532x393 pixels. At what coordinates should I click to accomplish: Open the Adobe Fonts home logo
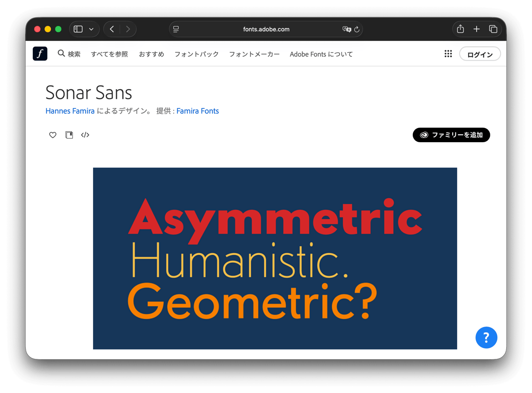click(40, 54)
